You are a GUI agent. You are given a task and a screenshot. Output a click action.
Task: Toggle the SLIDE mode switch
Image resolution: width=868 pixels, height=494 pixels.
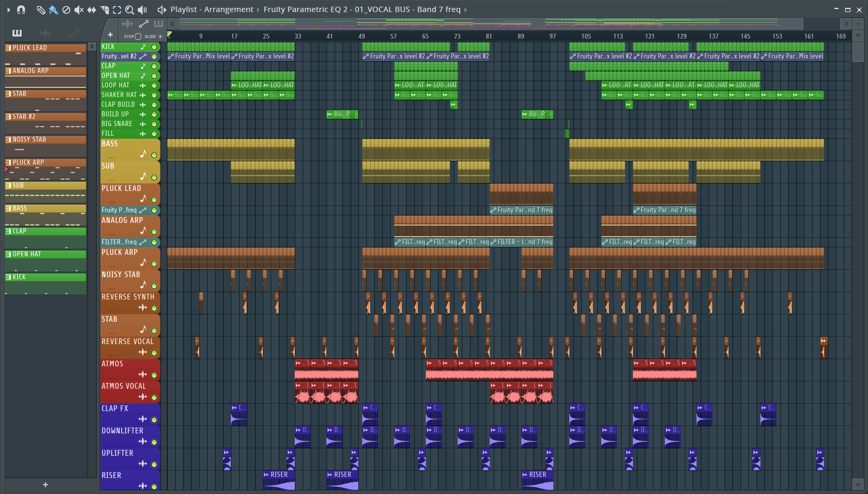[160, 36]
